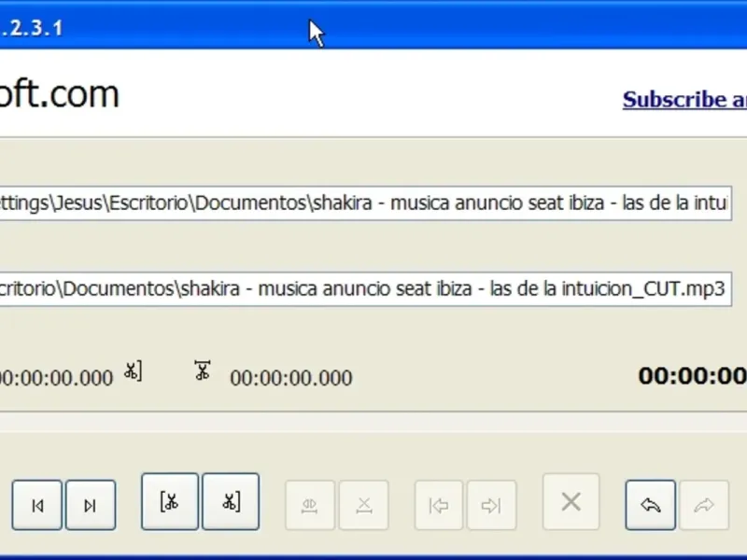Screen dimensions: 747x560
Task: Set selection start with left-bracket scissors
Action: 170,502
